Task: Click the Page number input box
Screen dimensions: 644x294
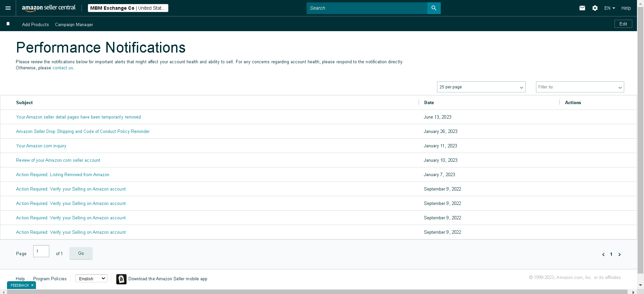Action: (41, 251)
